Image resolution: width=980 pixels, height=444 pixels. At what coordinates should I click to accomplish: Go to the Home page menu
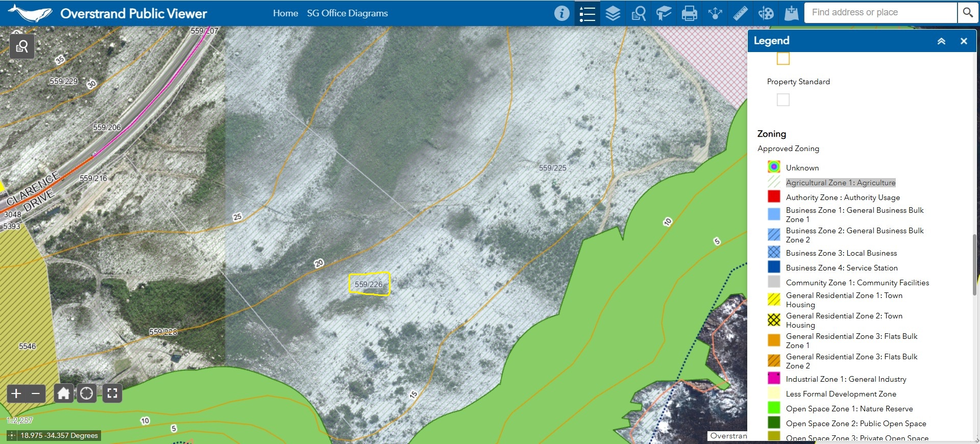click(x=285, y=13)
